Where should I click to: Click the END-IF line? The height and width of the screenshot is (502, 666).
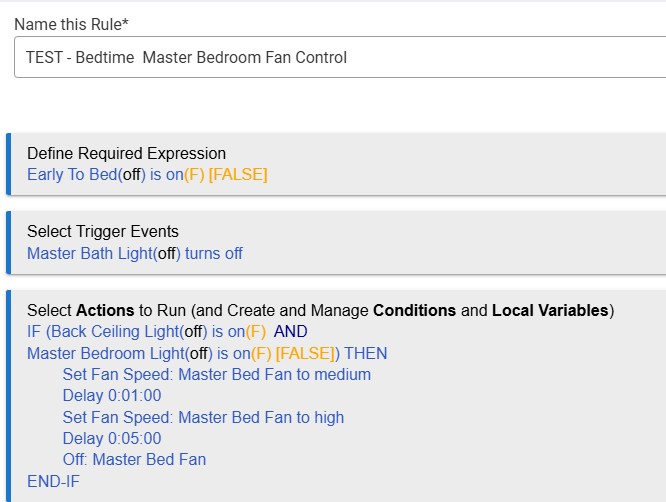click(53, 481)
